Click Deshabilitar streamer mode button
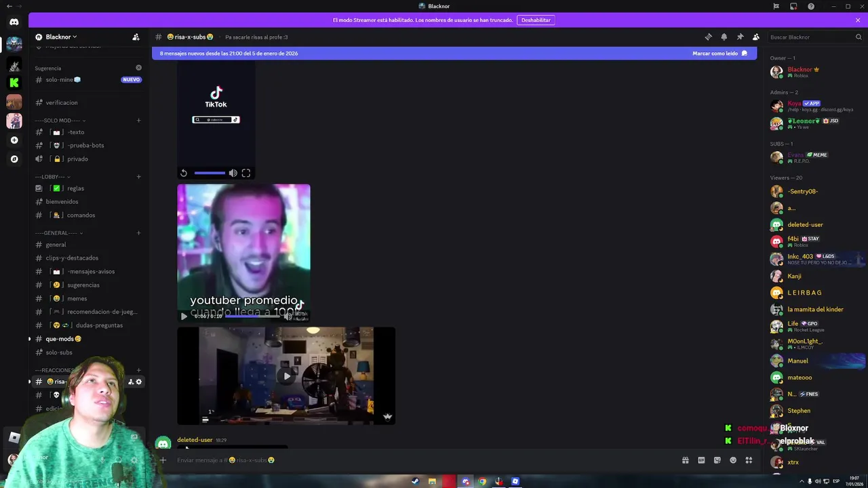The height and width of the screenshot is (488, 868). [x=536, y=20]
